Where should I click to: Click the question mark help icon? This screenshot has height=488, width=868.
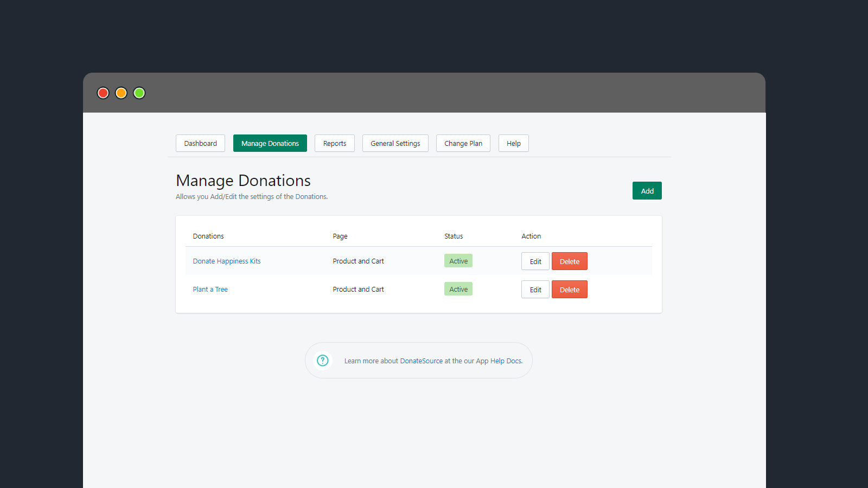point(323,360)
